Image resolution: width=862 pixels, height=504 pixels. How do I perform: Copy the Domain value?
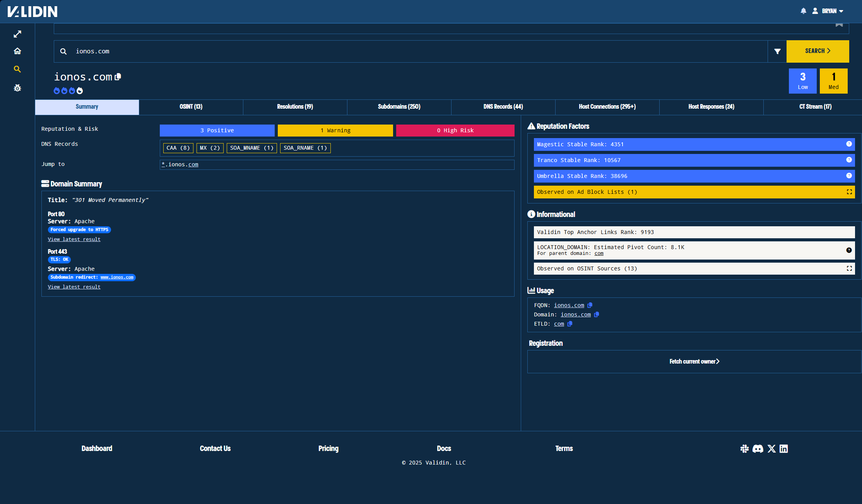[597, 314]
